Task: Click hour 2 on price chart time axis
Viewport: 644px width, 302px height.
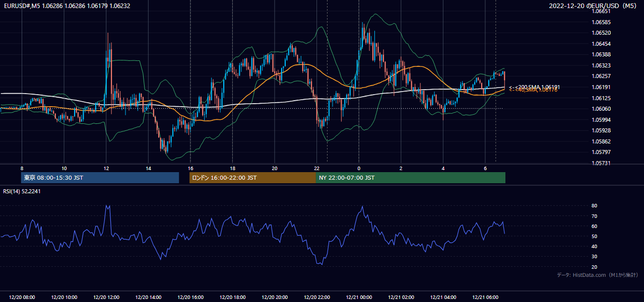Action: pos(401,168)
